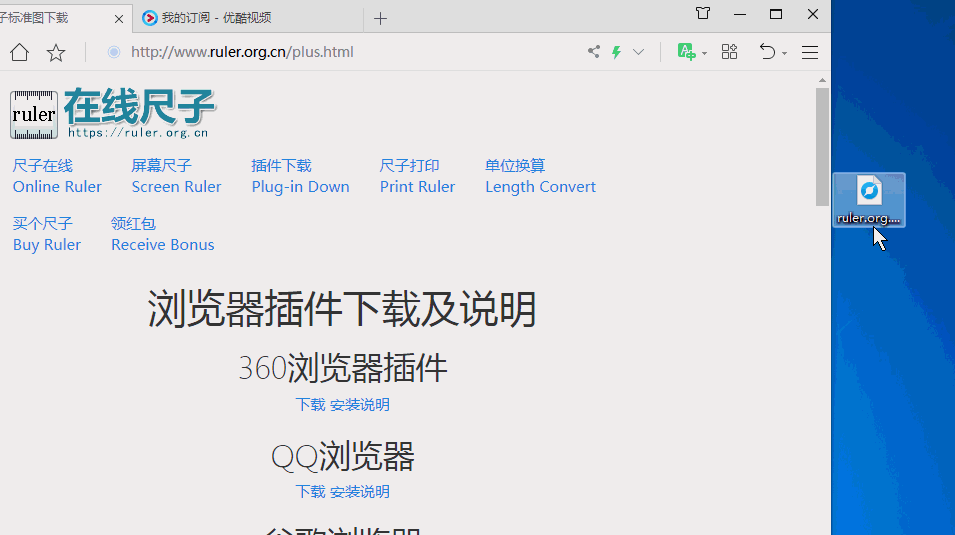Click the vertical scrollbar thumb
This screenshot has width=955, height=535.
(822, 147)
